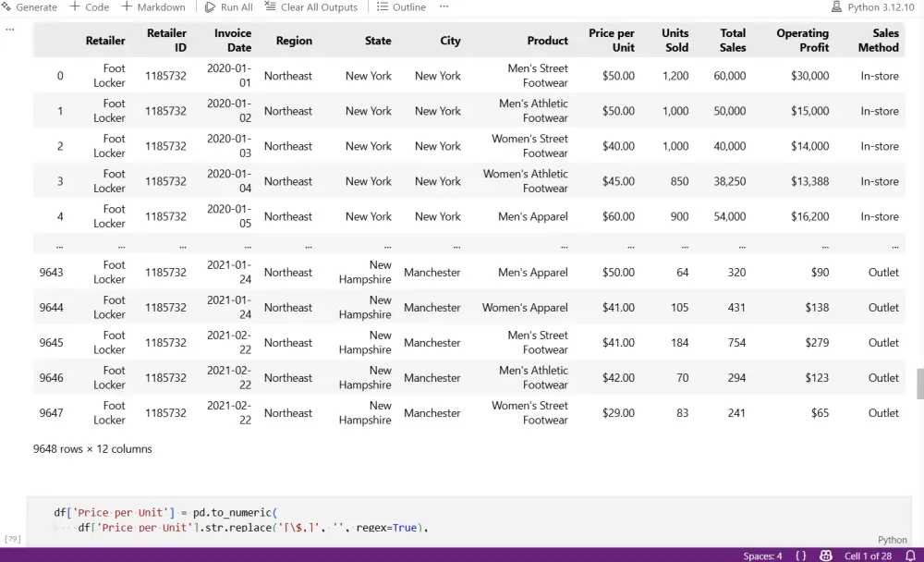Viewport: 924px width, 562px height.
Task: Click the Outlet sales method cell in row 9646
Action: click(883, 377)
